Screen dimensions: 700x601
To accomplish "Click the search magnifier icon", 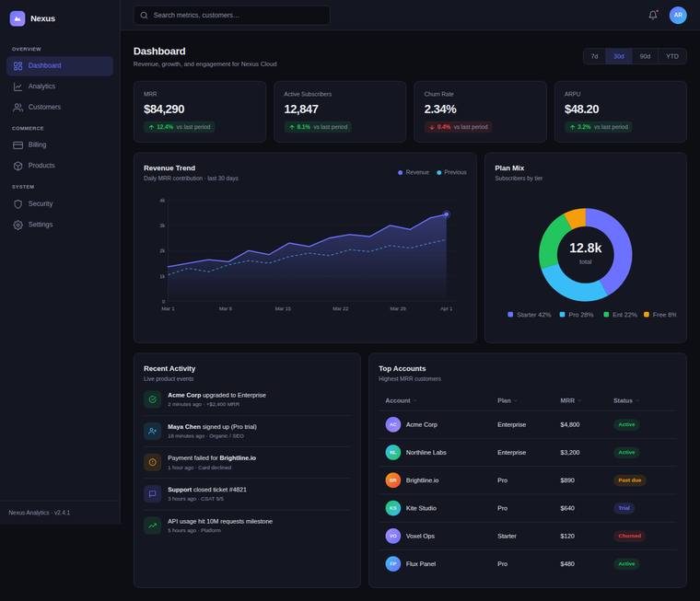I will [x=144, y=15].
